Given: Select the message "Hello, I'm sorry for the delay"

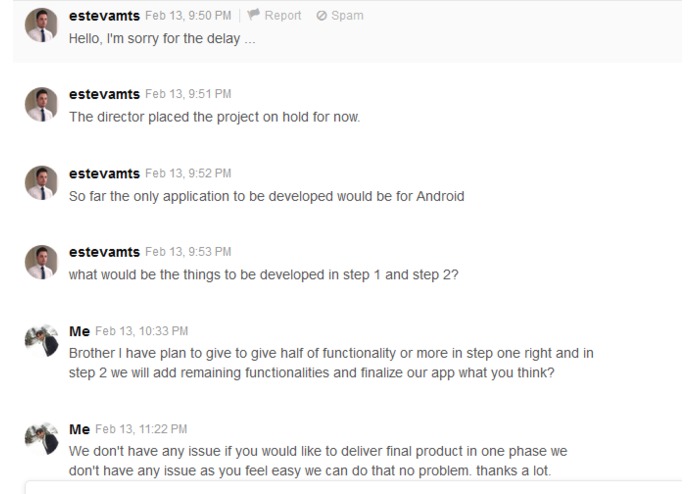Looking at the screenshot, I should coord(162,39).
